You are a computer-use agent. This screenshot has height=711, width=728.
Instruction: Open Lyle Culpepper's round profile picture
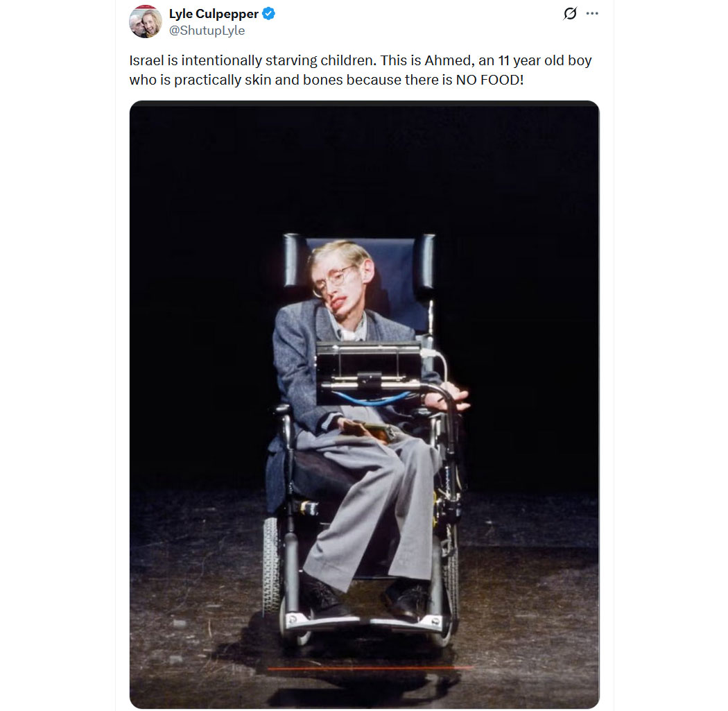click(146, 22)
